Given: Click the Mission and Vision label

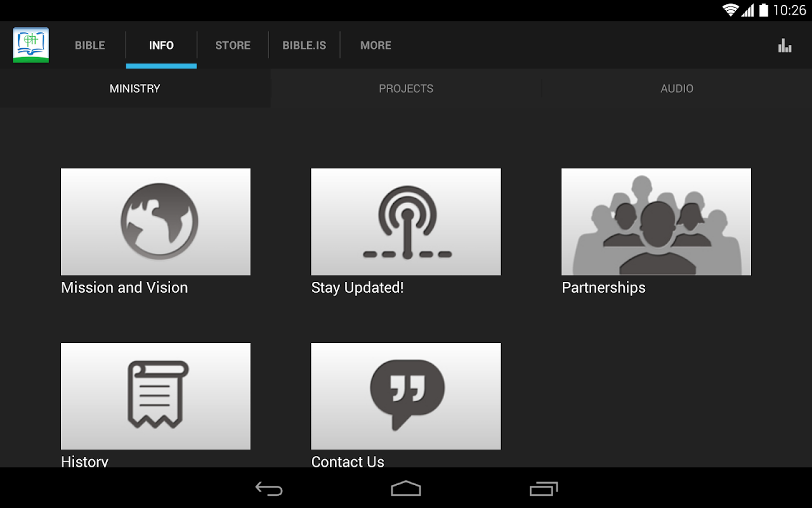Looking at the screenshot, I should [x=124, y=288].
